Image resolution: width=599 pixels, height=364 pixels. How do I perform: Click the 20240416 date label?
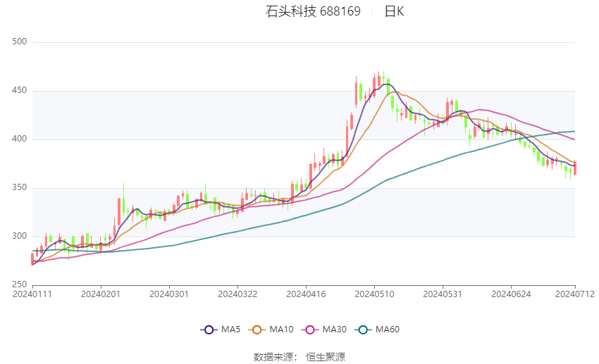pyautogui.click(x=306, y=294)
